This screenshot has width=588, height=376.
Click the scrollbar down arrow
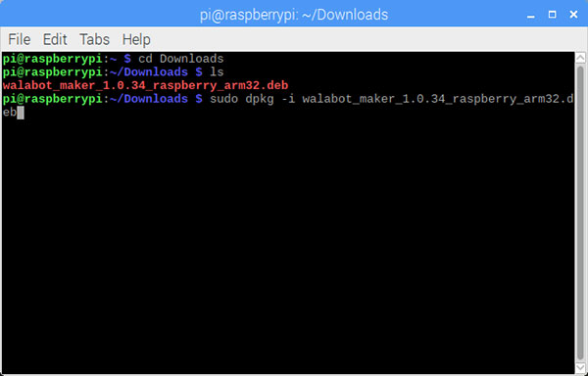click(580, 367)
